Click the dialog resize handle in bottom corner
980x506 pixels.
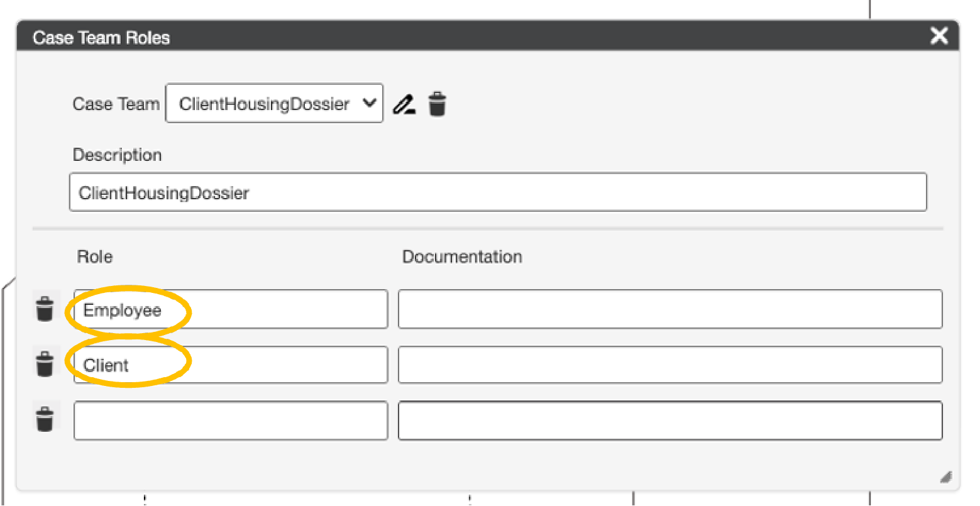pyautogui.click(x=945, y=477)
